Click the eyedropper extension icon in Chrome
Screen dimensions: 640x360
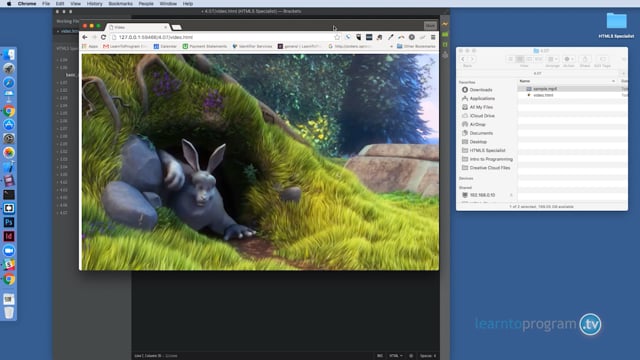[x=390, y=37]
